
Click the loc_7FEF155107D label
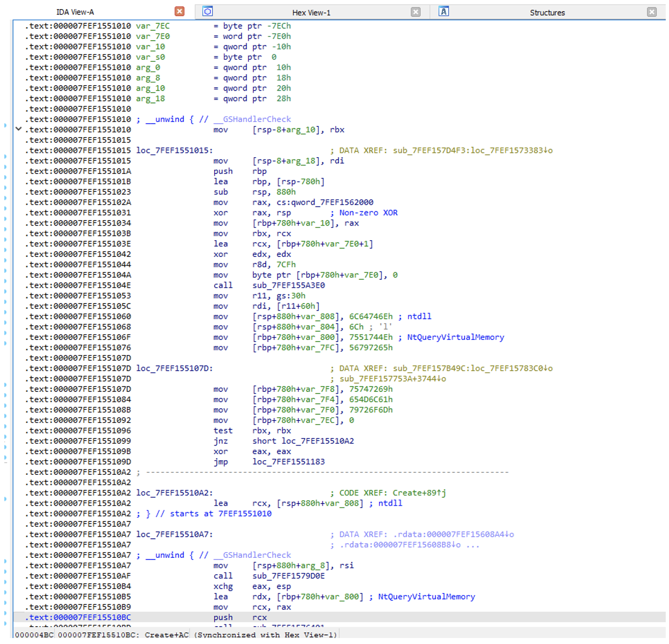174,368
